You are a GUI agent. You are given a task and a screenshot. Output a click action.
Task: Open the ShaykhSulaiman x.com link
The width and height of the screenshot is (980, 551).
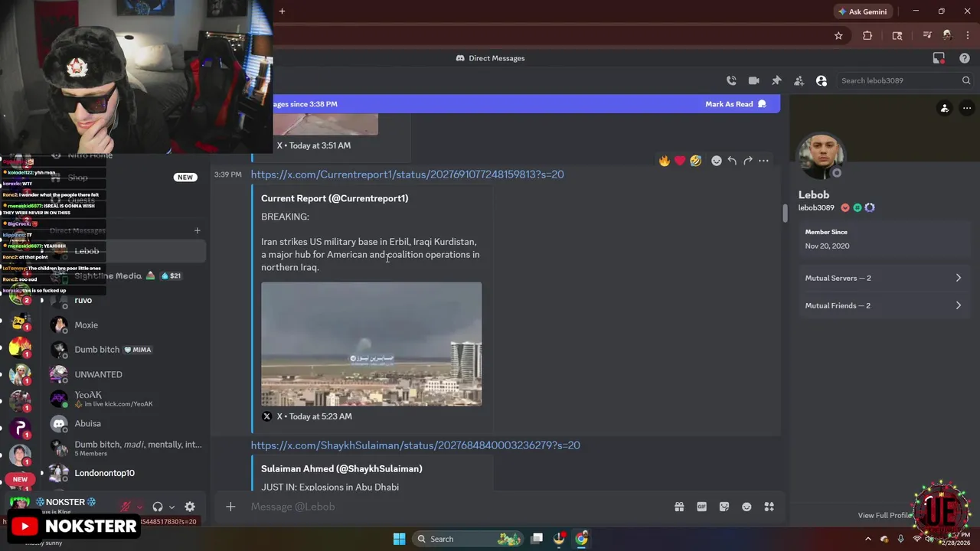tap(415, 445)
